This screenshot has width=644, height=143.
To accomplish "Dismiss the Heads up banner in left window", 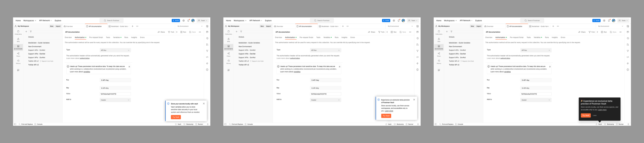I will 129,66.
